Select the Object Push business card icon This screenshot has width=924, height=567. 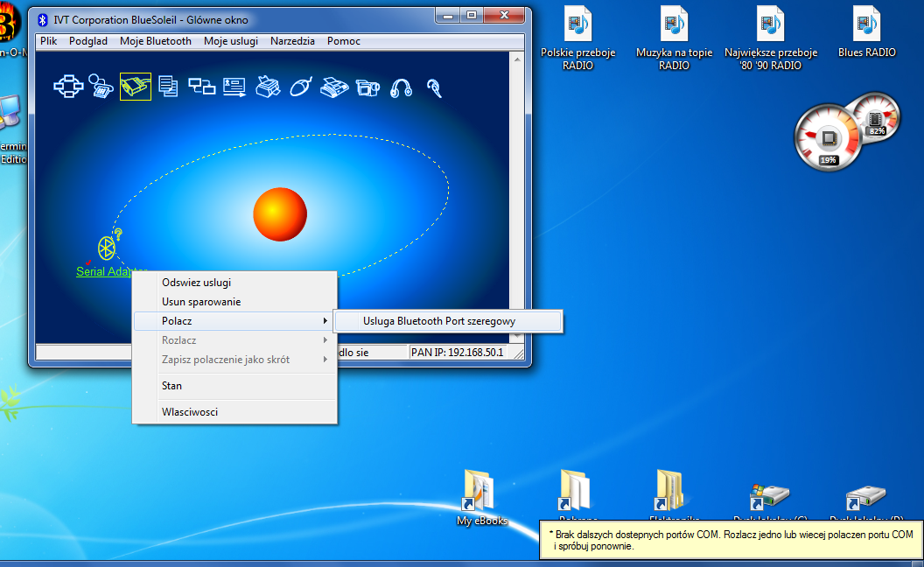point(234,87)
